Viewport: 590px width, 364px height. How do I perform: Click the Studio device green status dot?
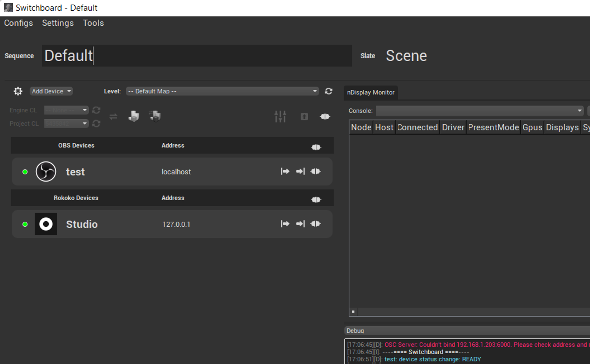(x=25, y=224)
